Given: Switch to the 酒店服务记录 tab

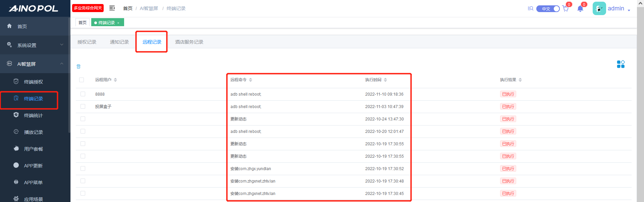Looking at the screenshot, I should pyautogui.click(x=189, y=42).
